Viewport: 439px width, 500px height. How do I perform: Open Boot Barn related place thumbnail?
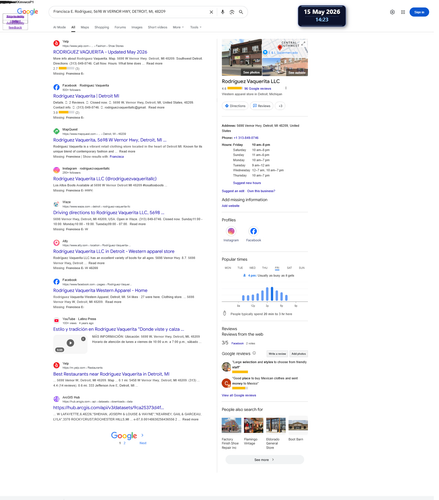298,426
